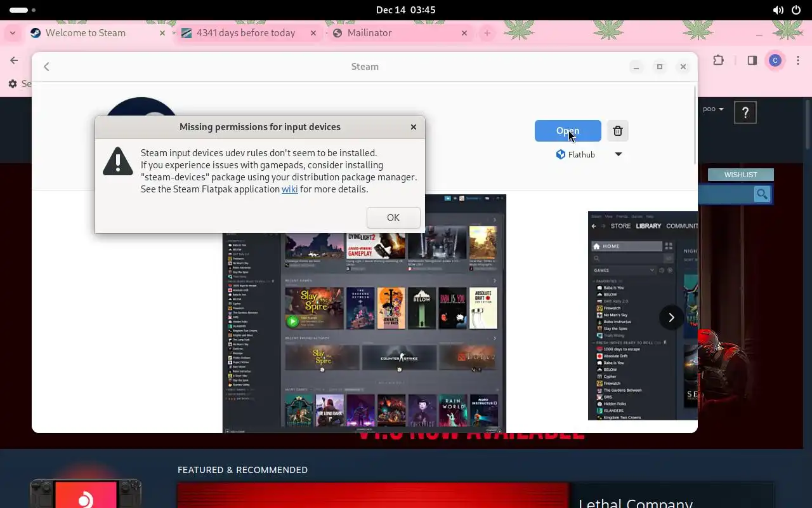The height and width of the screenshot is (508, 812).
Task: Open the clock showing Dec 14 03:45
Action: [406, 10]
